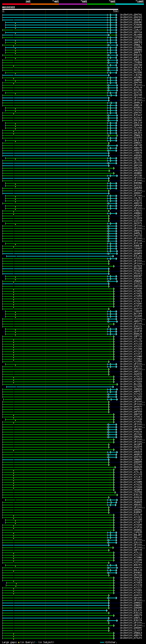Select hit label UniRef100_Q43130
Screen dimensions: 146x644
click(131, 130)
